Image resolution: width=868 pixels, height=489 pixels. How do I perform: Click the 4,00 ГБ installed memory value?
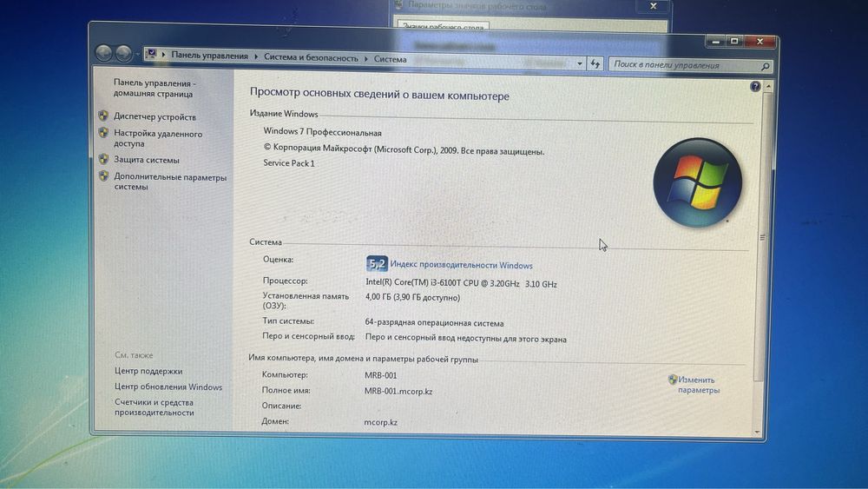pos(412,297)
